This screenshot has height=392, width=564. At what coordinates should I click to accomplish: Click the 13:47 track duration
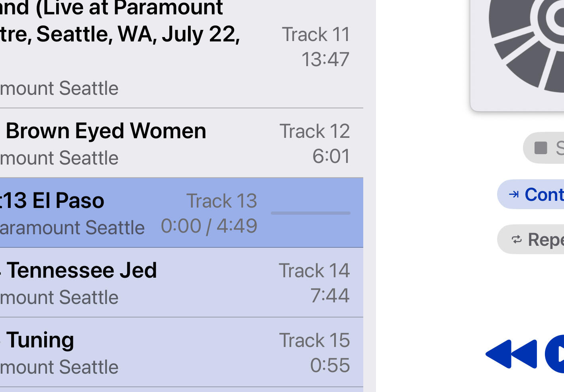(325, 59)
